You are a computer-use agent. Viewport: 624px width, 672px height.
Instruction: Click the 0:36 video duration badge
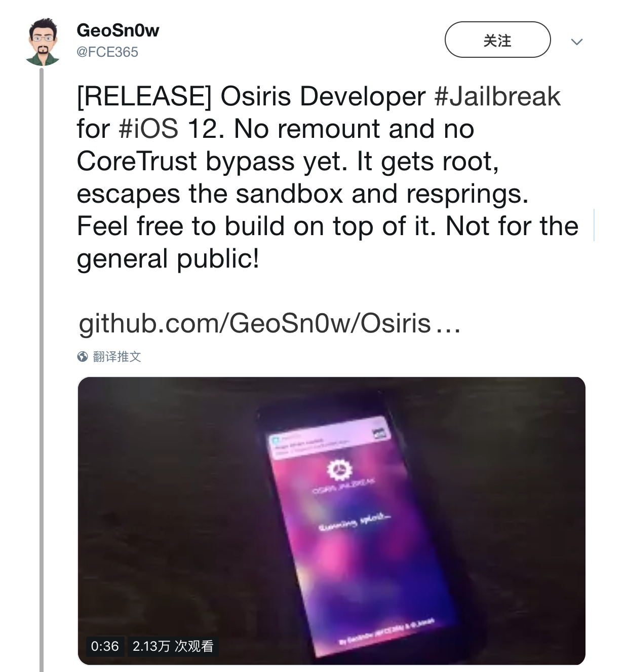point(105,646)
